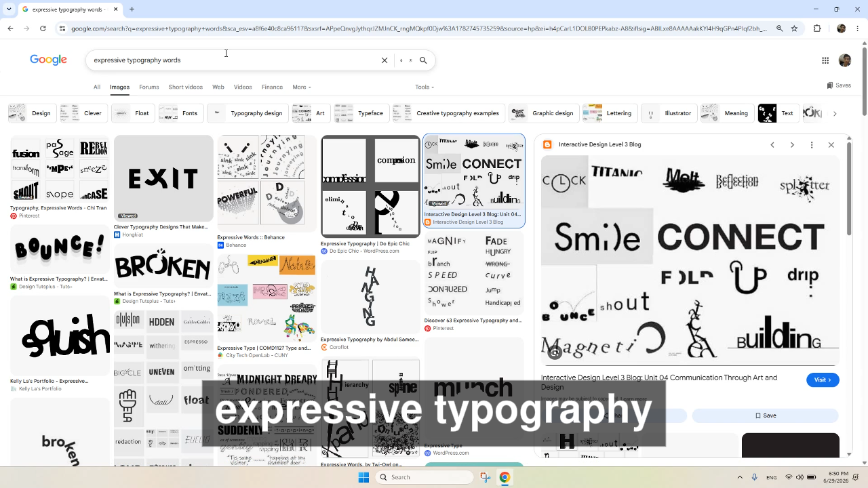Apply the Lettering filter chip

click(x=609, y=113)
